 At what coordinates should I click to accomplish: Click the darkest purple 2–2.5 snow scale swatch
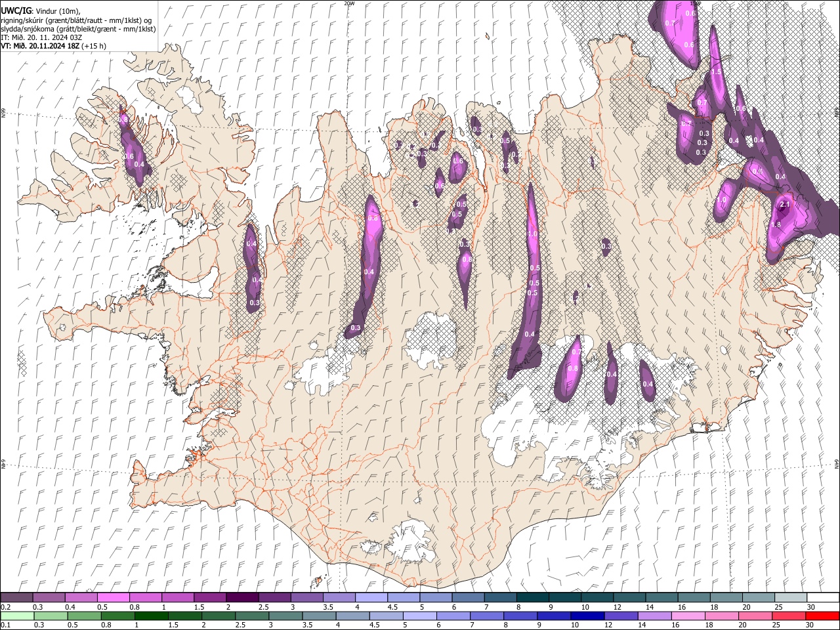coord(241,597)
